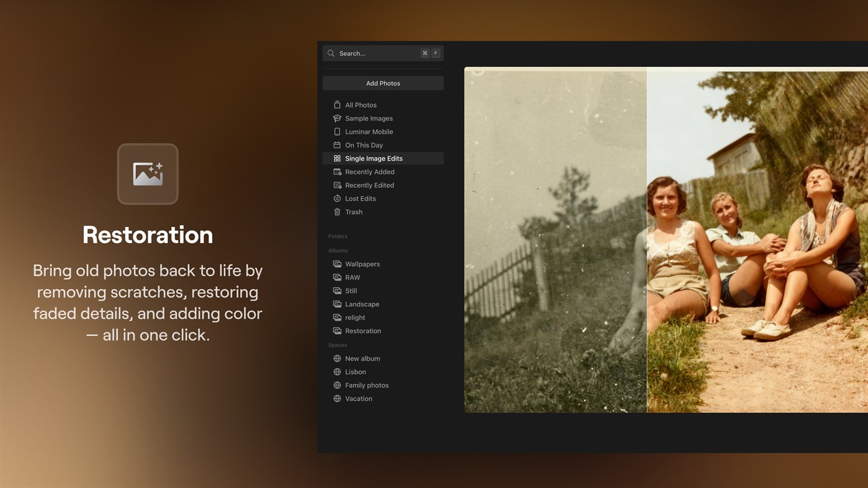Screen dimensions: 868x488
Task: Click the New album globe icon
Action: [x=337, y=358]
